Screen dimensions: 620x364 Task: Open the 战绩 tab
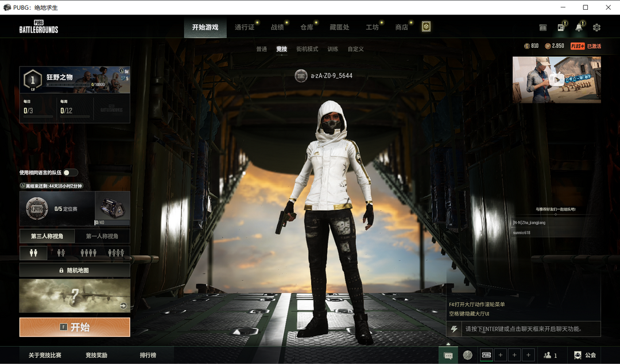click(277, 28)
